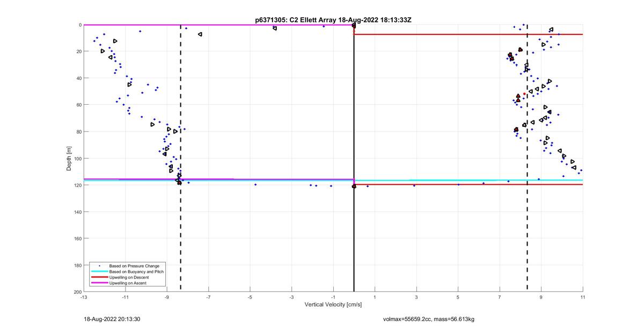The width and height of the screenshot is (644, 328).
Task: Click velocity axis tick label positive 5
Action: point(458,297)
